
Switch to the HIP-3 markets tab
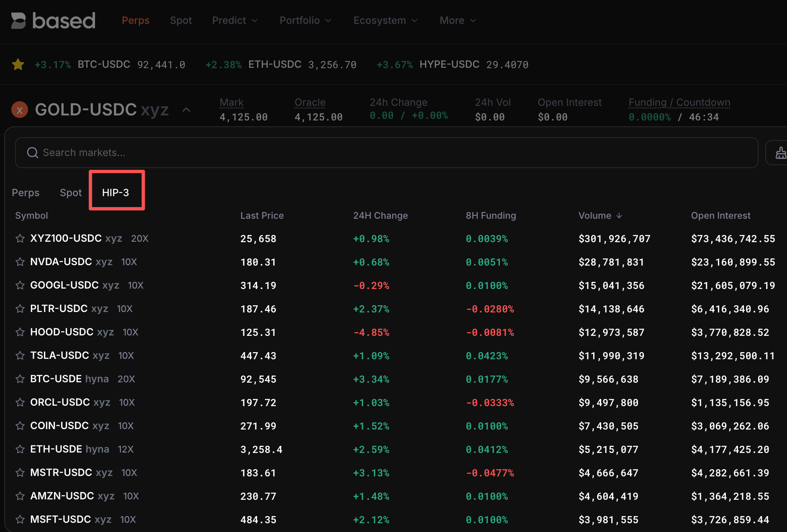pyautogui.click(x=116, y=192)
